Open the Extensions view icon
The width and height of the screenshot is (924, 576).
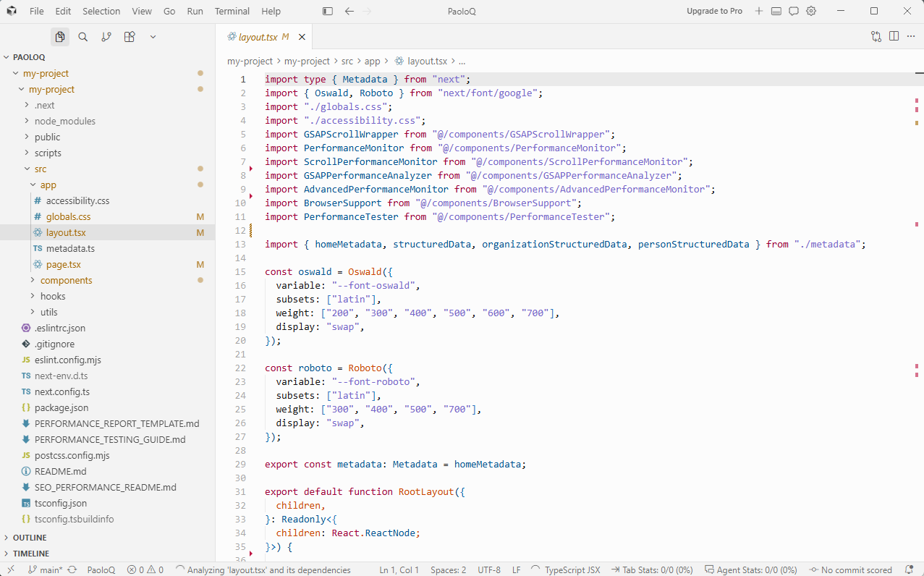130,37
